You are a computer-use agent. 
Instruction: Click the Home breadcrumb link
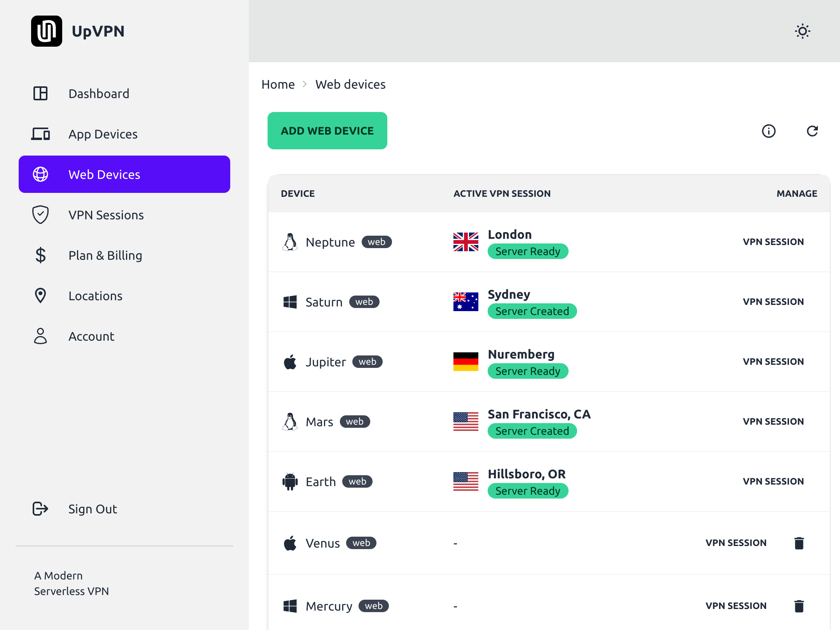click(278, 84)
